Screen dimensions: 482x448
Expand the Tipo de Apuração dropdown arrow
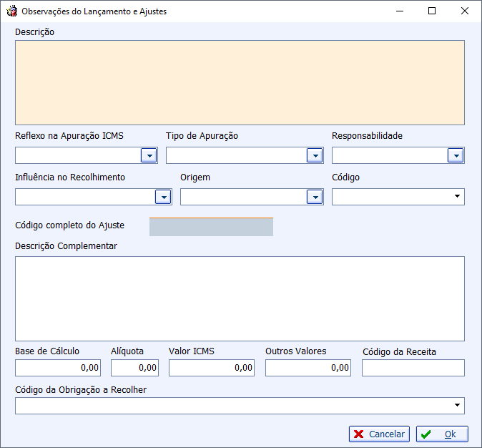pyautogui.click(x=315, y=155)
